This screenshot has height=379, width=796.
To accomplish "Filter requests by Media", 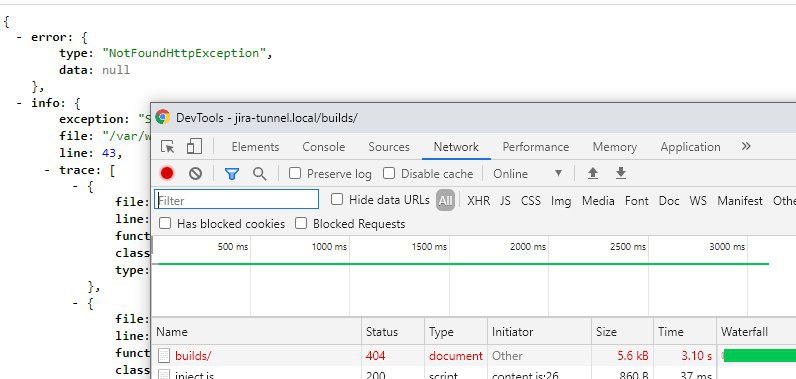I will point(598,200).
